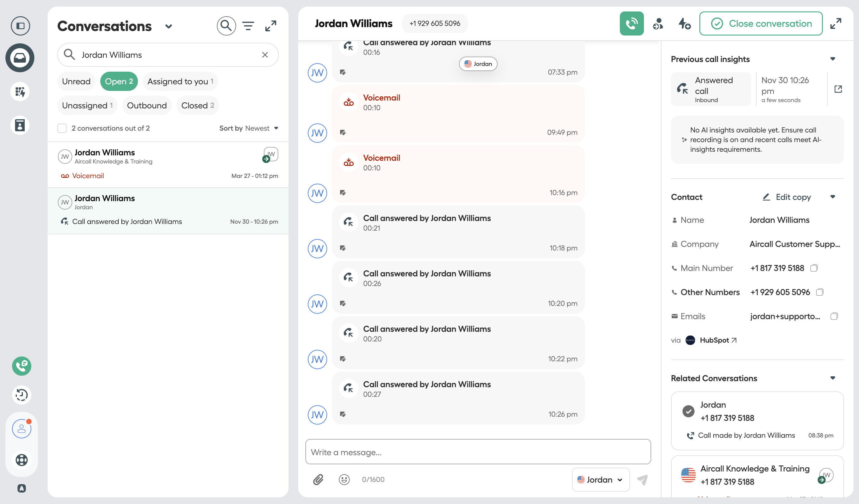Click the Close conversation button
The height and width of the screenshot is (504, 859).
click(x=761, y=23)
